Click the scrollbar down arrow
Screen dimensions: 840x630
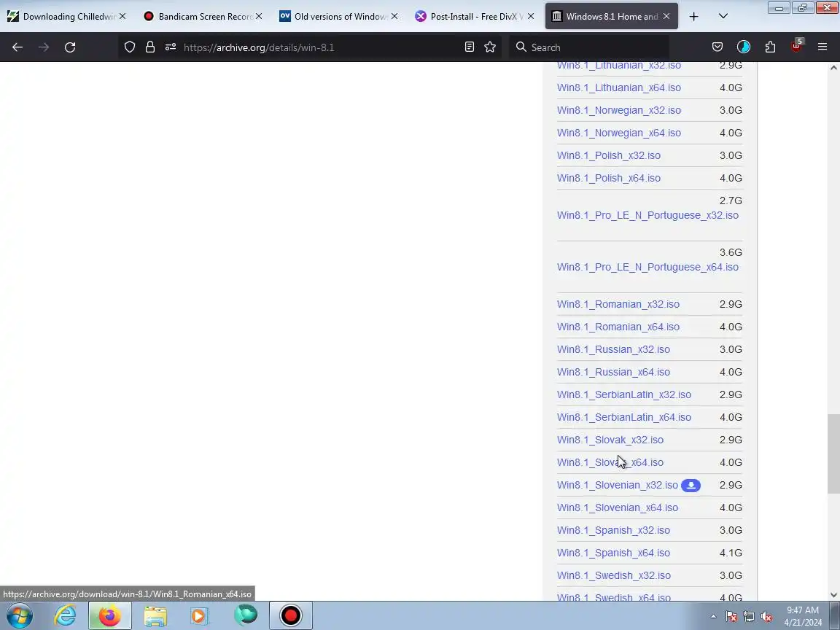tap(833, 595)
